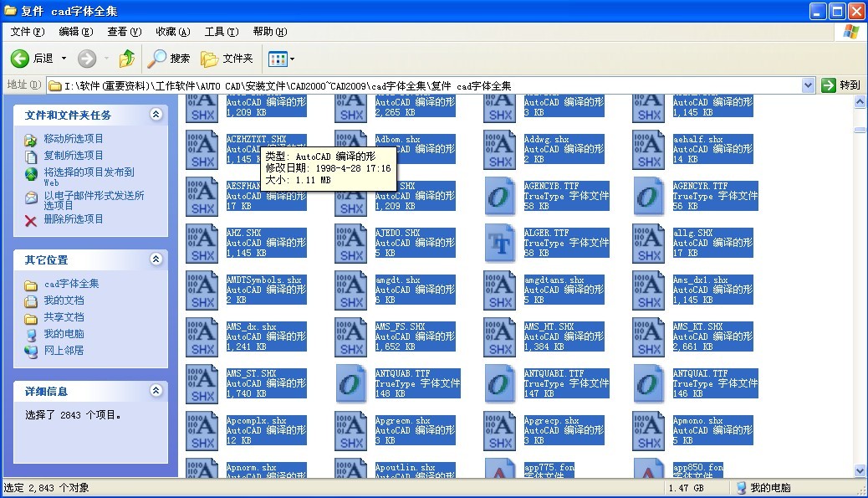Viewport: 868px width, 498px height.
Task: Maximize the 复件 cad字体全集 window
Action: 838,11
